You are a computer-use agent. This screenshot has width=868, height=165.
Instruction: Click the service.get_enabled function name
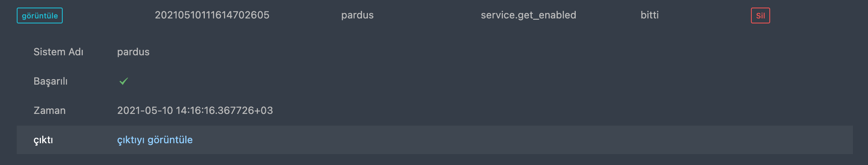click(528, 15)
